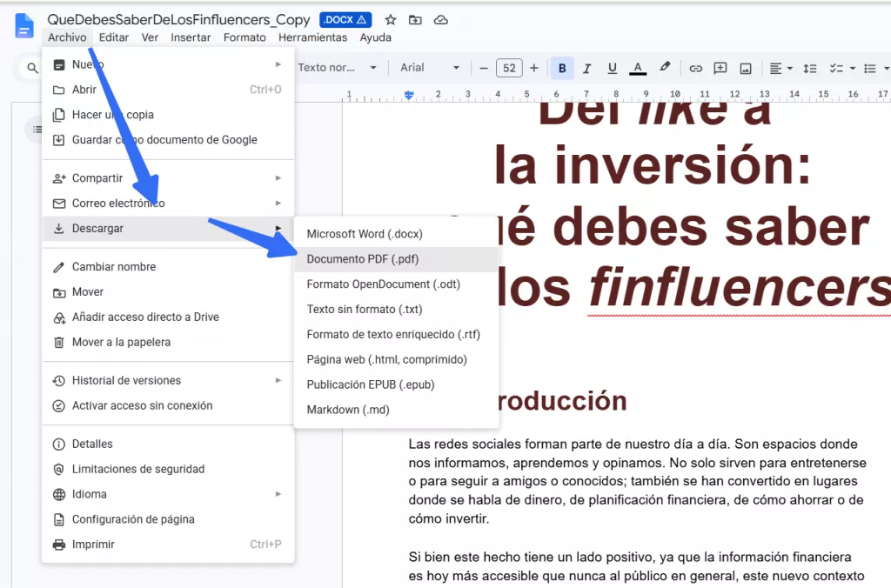891x588 pixels.
Task: Toggle italic formatting button
Action: [587, 68]
